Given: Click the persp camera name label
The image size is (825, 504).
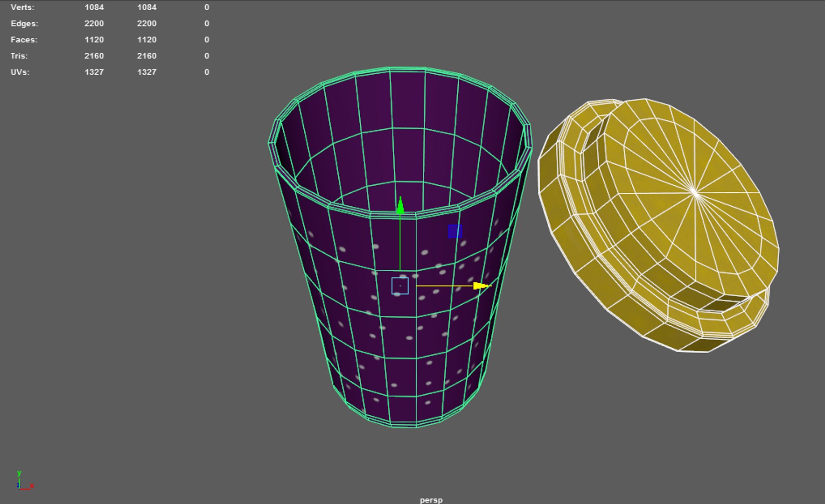Looking at the screenshot, I should pos(431,500).
